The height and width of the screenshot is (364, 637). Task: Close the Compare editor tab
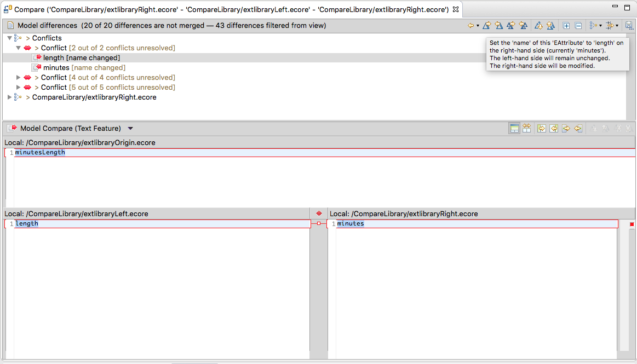(456, 9)
